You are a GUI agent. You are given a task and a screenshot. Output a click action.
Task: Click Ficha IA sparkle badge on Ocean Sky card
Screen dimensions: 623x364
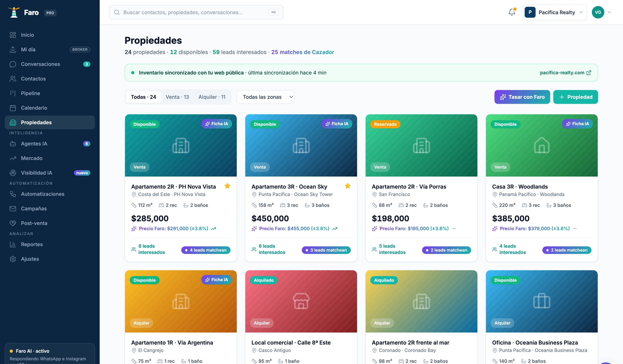point(337,124)
